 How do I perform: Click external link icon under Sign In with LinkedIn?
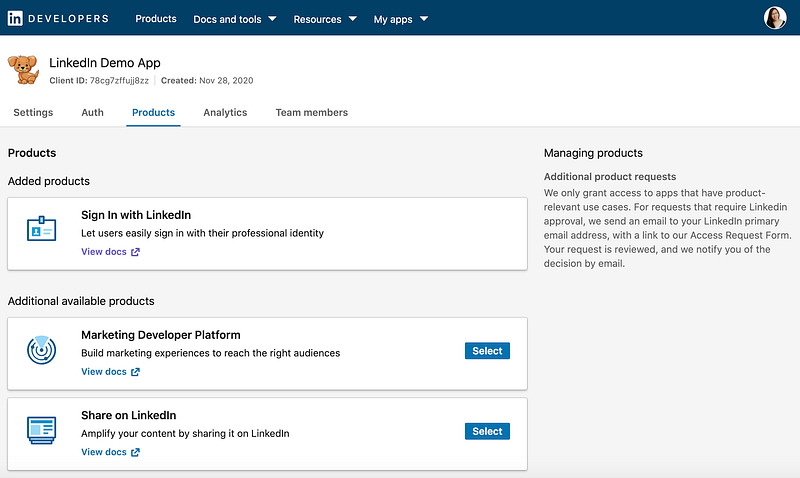[x=135, y=252]
